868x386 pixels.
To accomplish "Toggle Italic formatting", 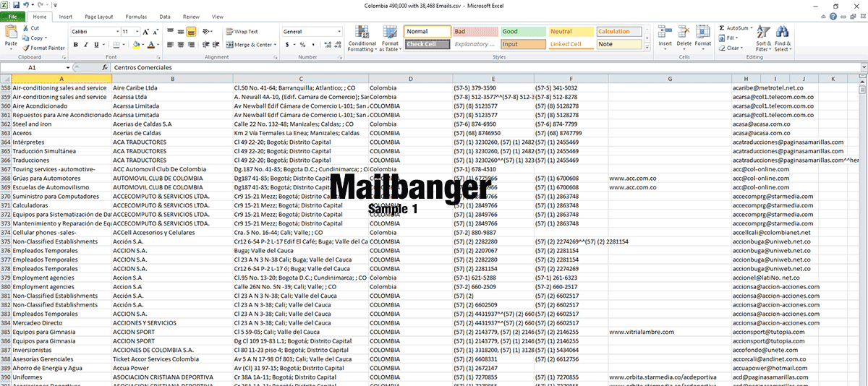I will click(x=85, y=45).
